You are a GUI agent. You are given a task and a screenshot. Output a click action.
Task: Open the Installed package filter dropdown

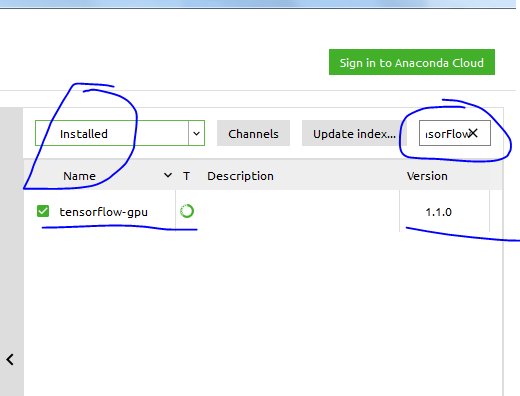[x=120, y=133]
